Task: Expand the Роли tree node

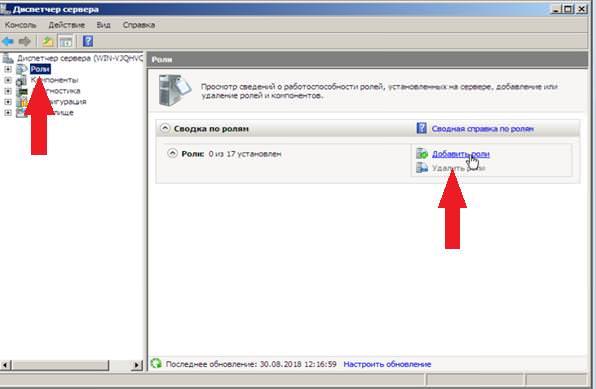Action: (x=8, y=69)
